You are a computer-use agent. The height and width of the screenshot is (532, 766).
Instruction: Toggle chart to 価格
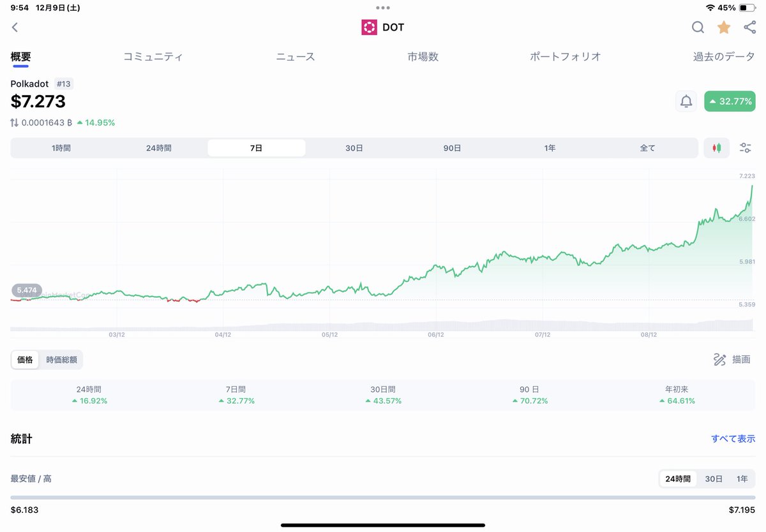coord(26,360)
